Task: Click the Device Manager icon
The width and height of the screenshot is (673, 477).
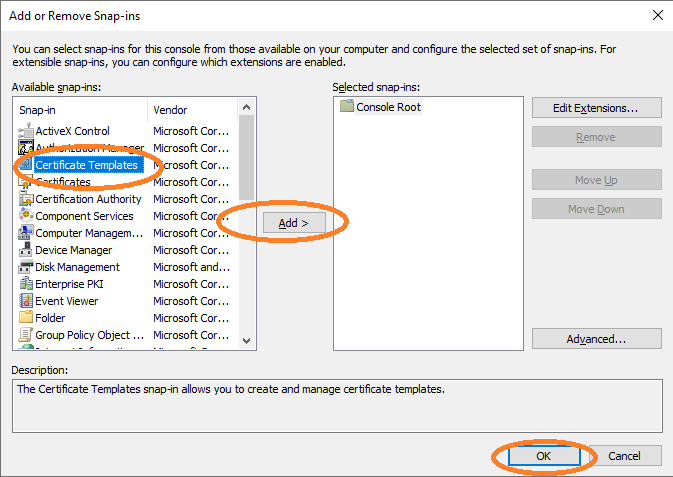Action: (26, 250)
